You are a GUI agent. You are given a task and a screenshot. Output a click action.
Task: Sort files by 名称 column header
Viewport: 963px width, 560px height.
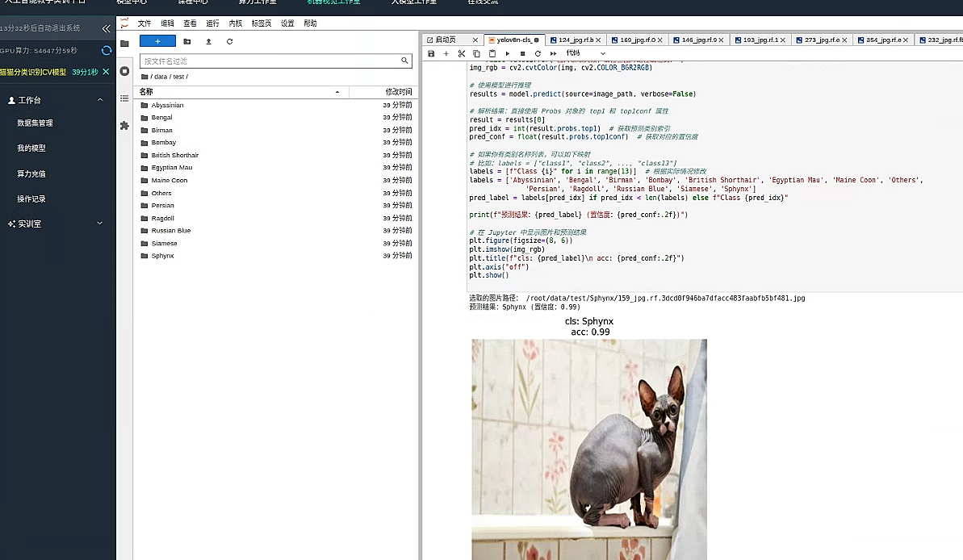click(x=241, y=91)
